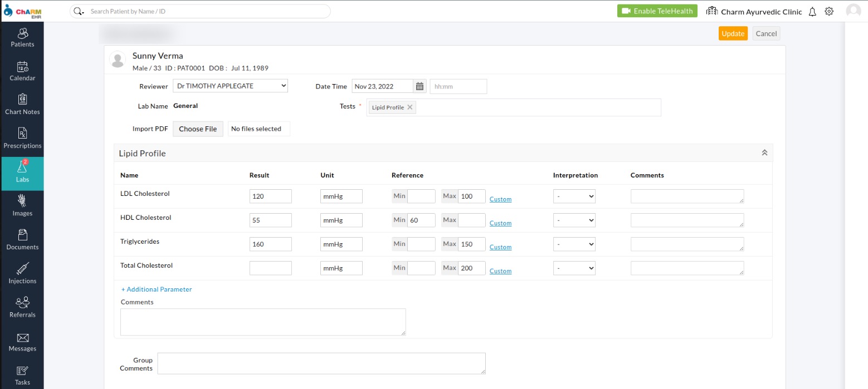Select the Labs sidebar icon with badge
868x389 pixels.
coord(22,173)
